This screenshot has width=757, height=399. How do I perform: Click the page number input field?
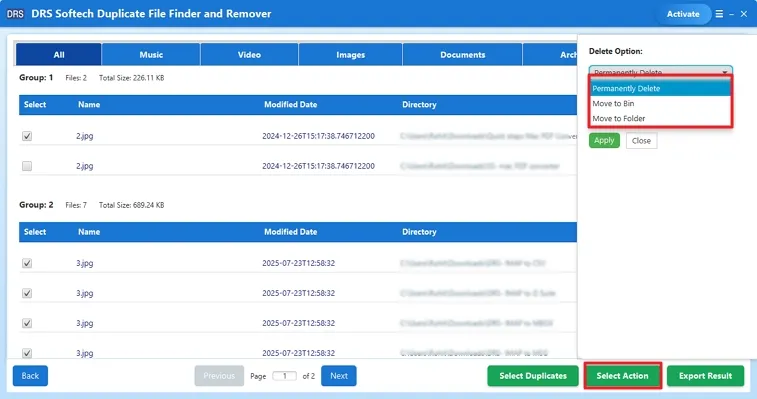(284, 376)
